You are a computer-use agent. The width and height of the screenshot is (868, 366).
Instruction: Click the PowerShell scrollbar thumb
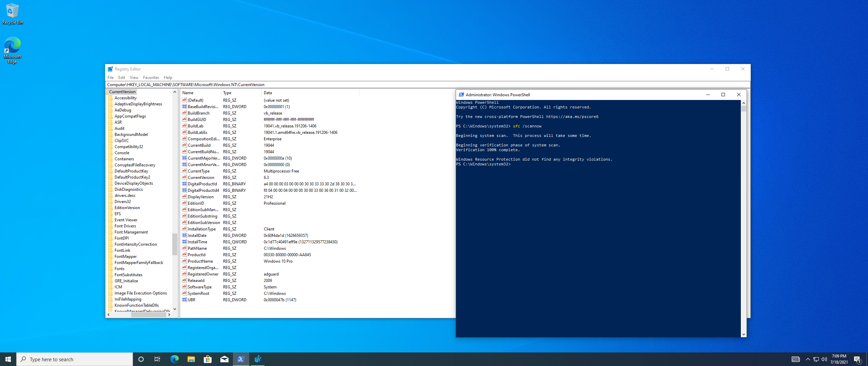point(744,109)
